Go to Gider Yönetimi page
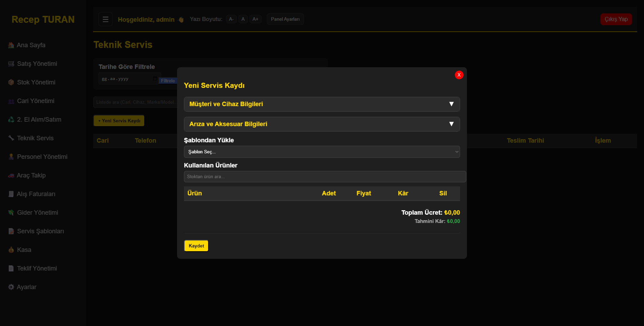 (x=38, y=213)
